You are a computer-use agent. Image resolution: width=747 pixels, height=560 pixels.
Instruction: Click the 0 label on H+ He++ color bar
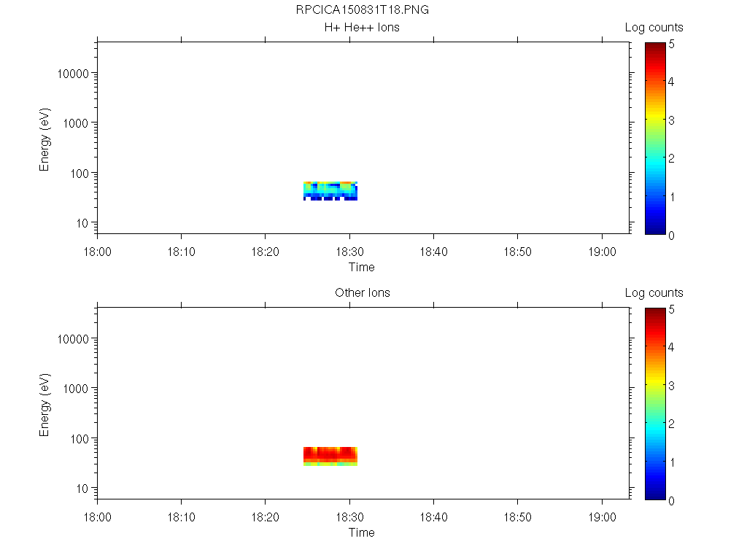click(671, 236)
